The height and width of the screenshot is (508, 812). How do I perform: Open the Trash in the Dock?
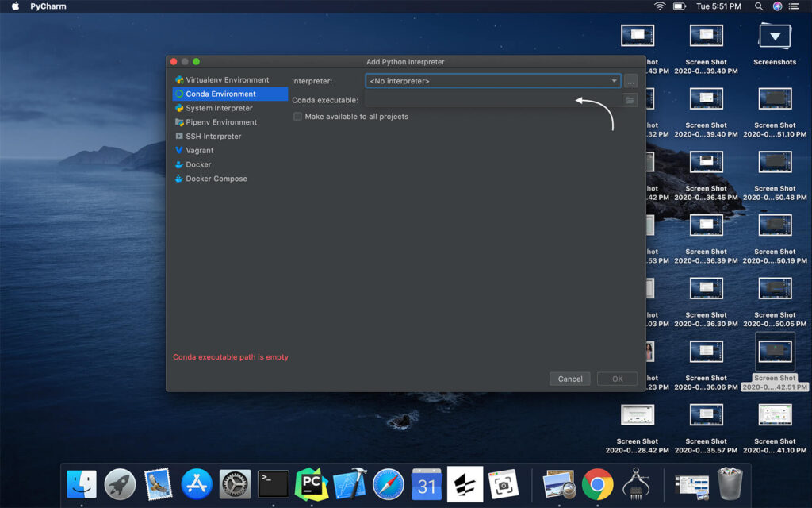click(730, 483)
